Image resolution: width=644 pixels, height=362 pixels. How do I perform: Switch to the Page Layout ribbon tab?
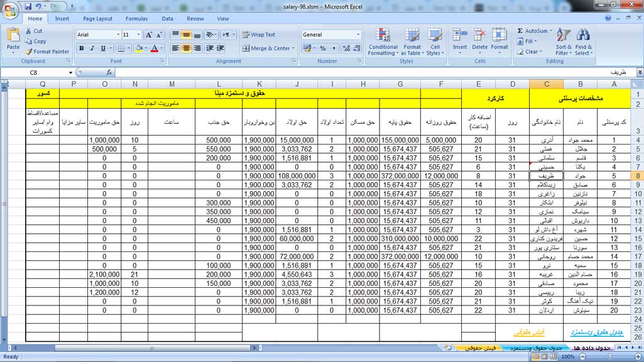pos(97,19)
